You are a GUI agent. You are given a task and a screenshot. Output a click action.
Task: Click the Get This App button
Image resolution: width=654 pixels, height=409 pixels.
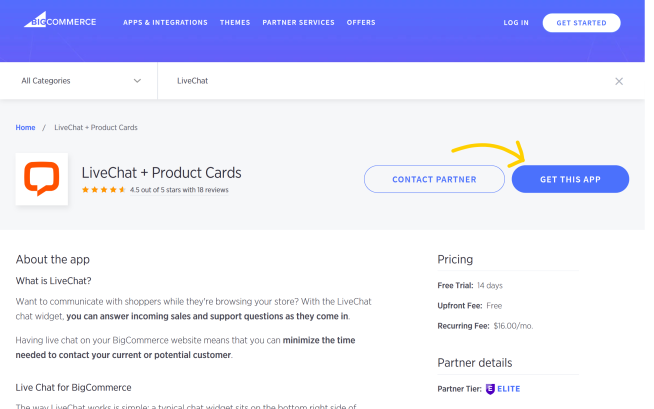point(570,179)
